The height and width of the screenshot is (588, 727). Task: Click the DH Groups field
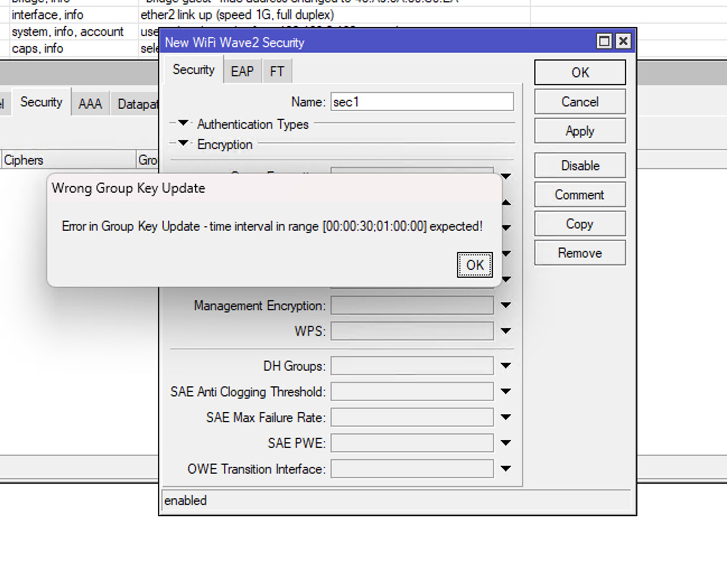click(x=412, y=366)
